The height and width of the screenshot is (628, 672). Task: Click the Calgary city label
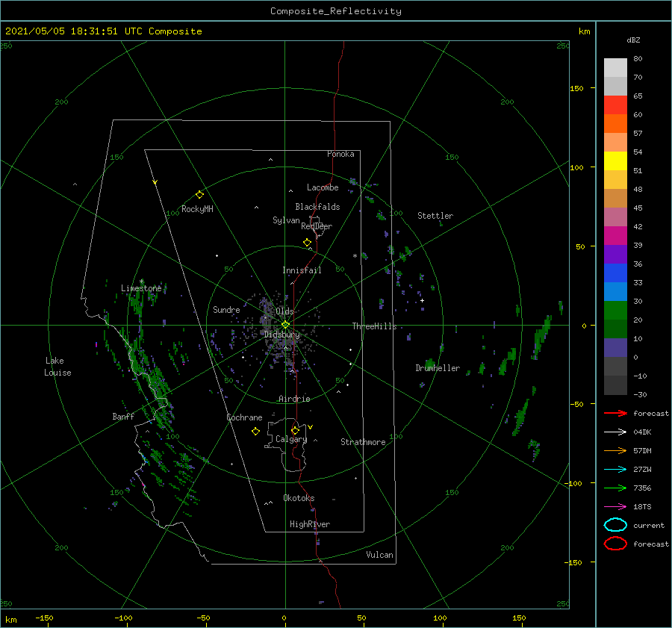click(291, 439)
